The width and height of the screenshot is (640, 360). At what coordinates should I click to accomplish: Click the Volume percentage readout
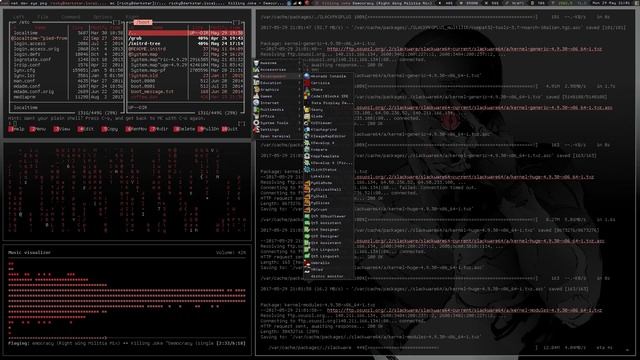(x=231, y=253)
